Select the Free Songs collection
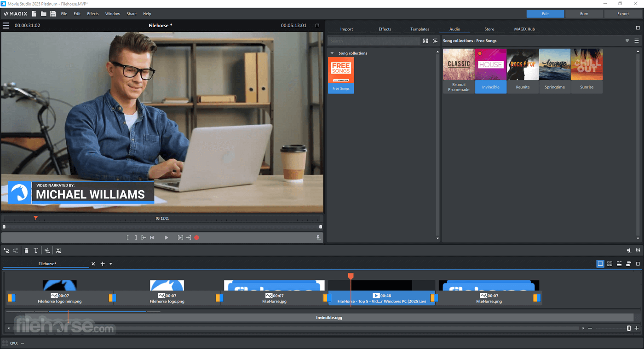Image resolution: width=644 pixels, height=349 pixels. click(x=341, y=76)
